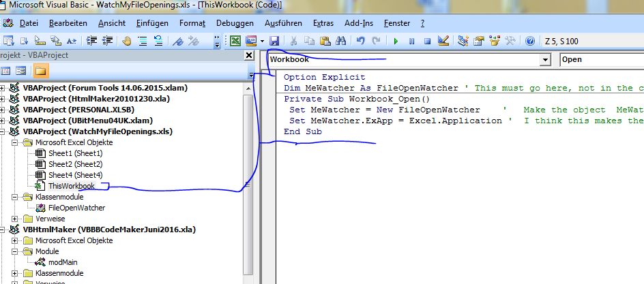Open the Ansicht menu
The height and width of the screenshot is (284, 644).
coord(112,23)
